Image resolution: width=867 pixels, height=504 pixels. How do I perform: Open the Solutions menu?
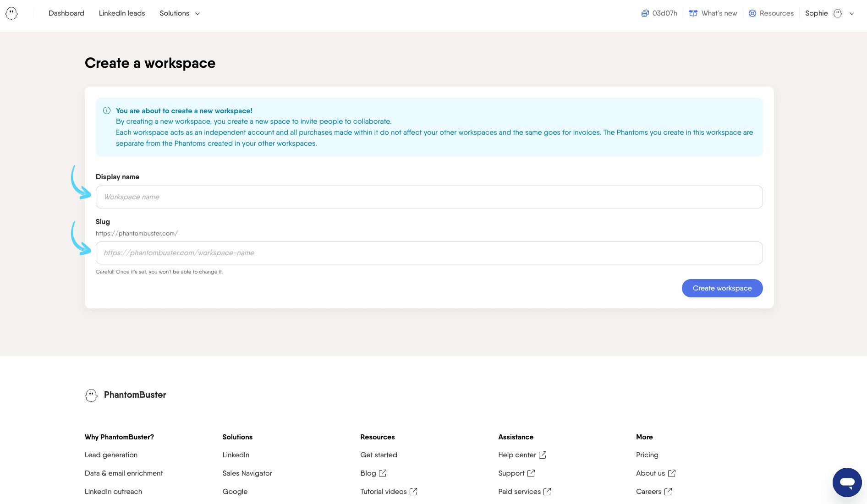coord(174,13)
